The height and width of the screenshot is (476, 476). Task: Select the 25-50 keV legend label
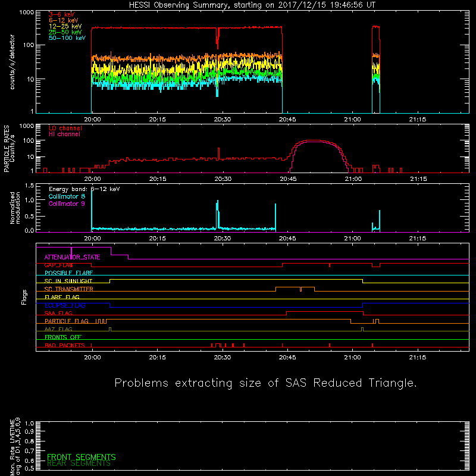point(65,32)
